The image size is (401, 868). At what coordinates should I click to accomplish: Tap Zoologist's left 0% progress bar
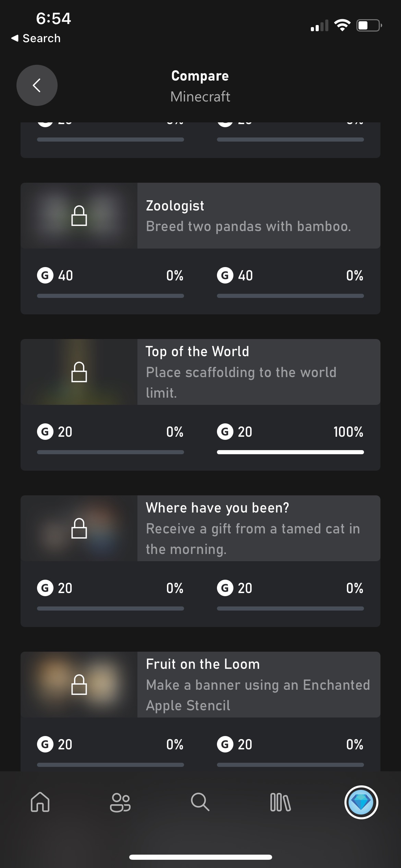click(x=110, y=296)
